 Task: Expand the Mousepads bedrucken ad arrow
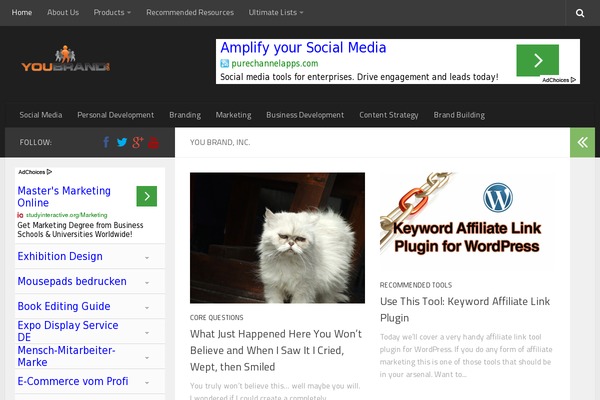click(x=147, y=282)
